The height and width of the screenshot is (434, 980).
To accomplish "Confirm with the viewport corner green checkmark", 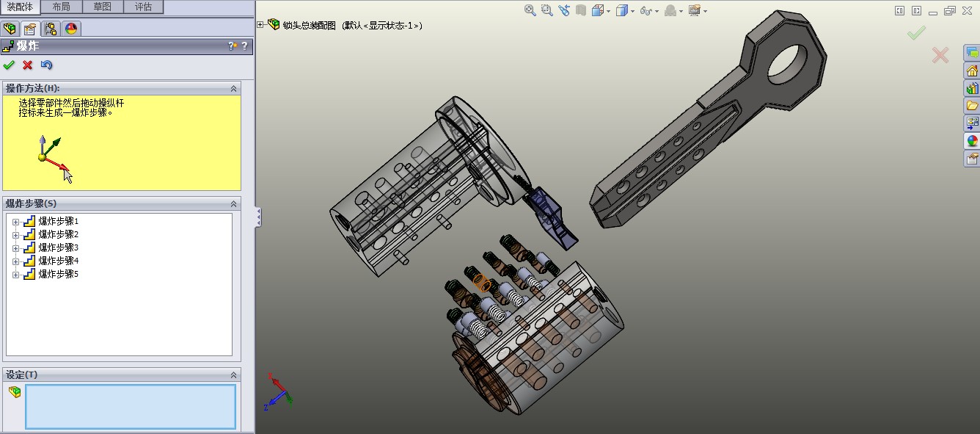I will 916,33.
